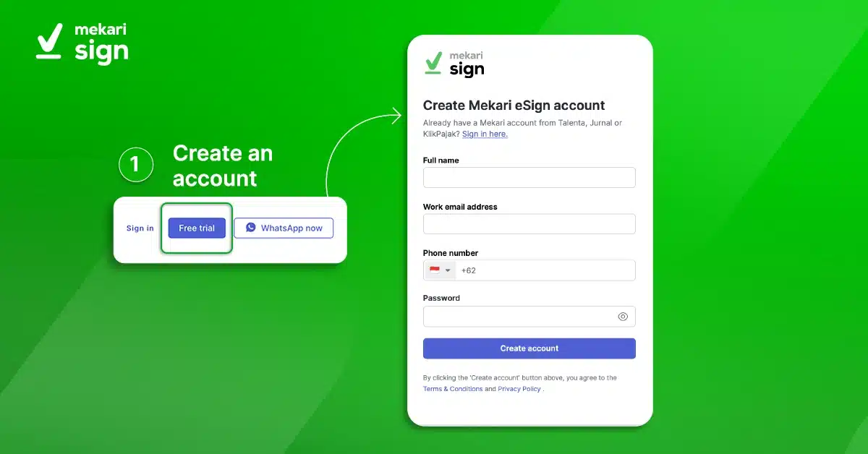Toggle password visibility with the eye icon
868x454 pixels.
coord(623,317)
